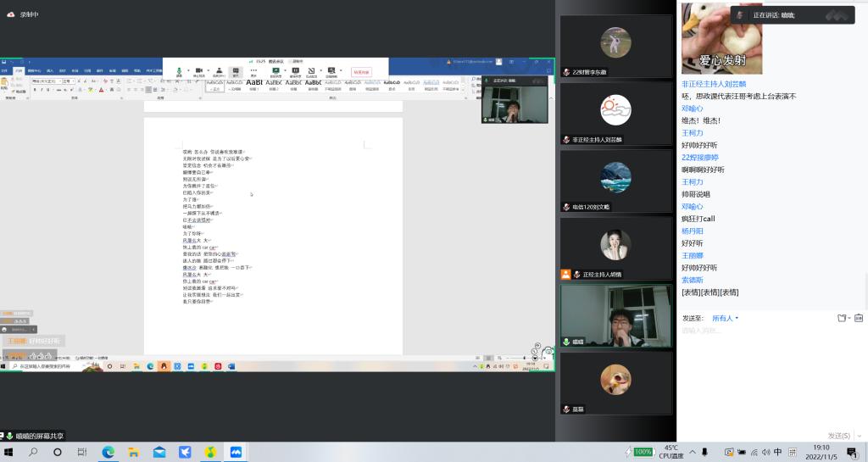
Task: Click the file attachment icon in chat
Action: click(843, 318)
